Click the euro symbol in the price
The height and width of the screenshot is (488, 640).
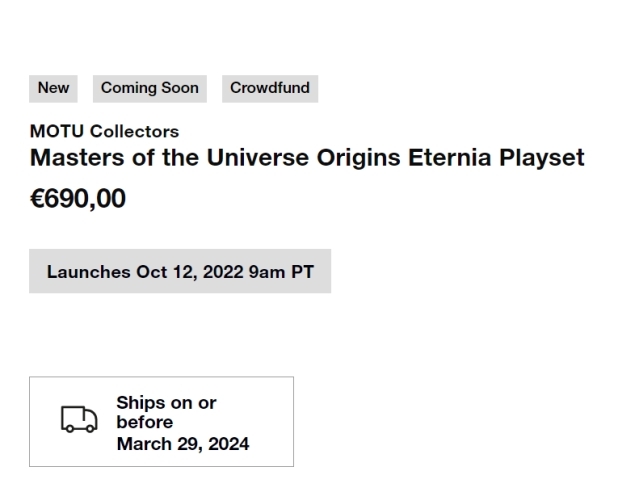[x=37, y=199]
